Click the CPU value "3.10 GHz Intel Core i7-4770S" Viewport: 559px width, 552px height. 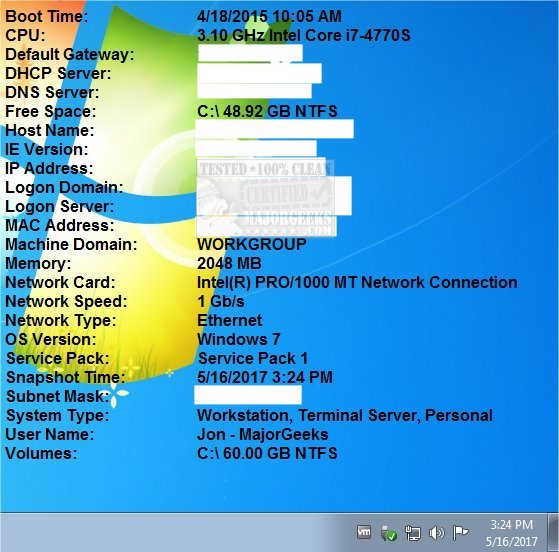[303, 35]
